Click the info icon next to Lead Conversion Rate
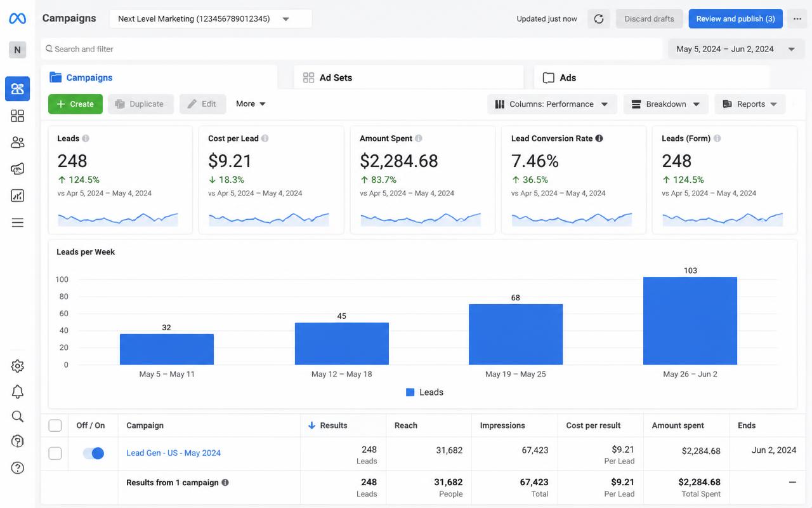The width and height of the screenshot is (812, 508). [599, 138]
